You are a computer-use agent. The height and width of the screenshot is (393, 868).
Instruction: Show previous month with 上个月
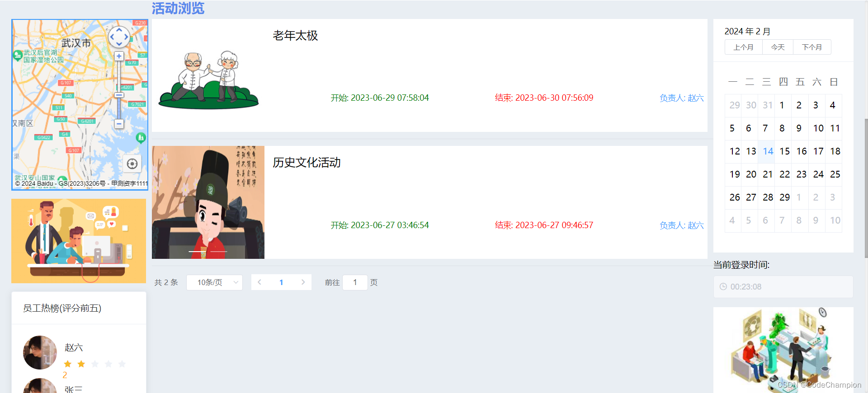click(x=743, y=47)
